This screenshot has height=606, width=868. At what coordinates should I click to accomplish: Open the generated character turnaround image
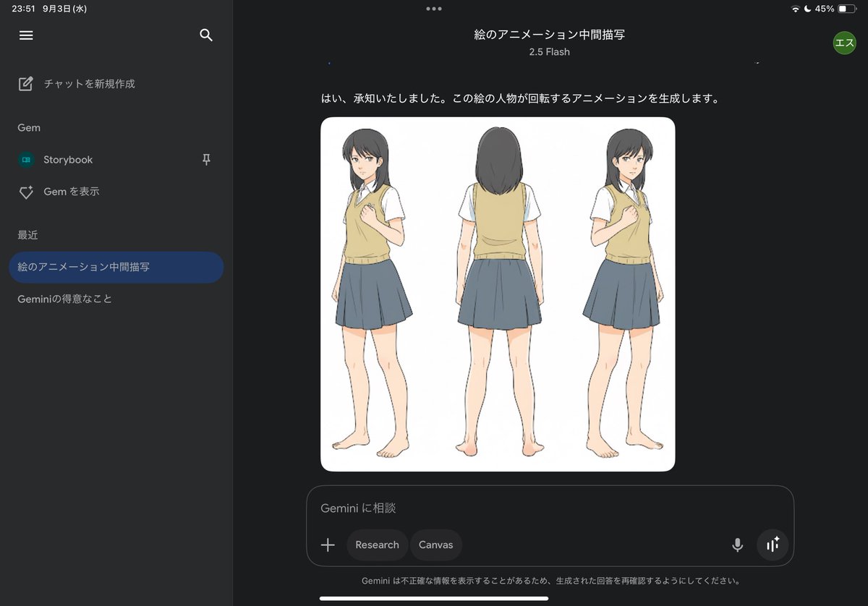pyautogui.click(x=498, y=294)
